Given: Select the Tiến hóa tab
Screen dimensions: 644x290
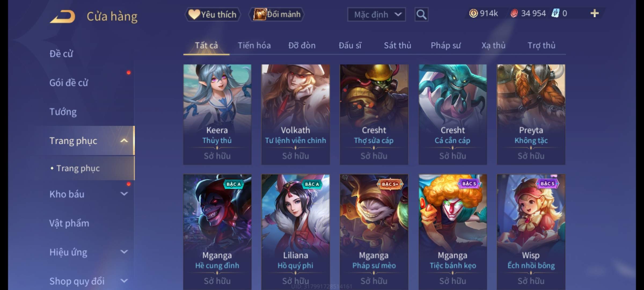Looking at the screenshot, I should [x=254, y=46].
